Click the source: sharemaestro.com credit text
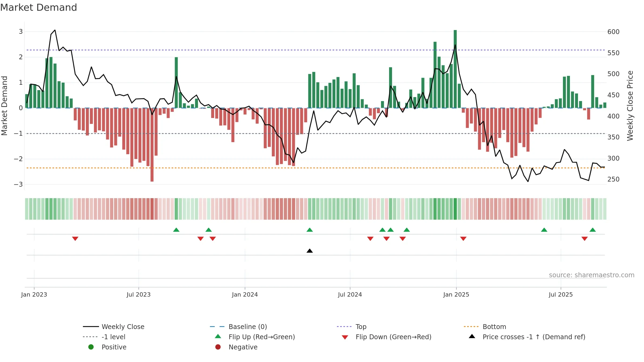This screenshot has width=644, height=362. pyautogui.click(x=592, y=275)
